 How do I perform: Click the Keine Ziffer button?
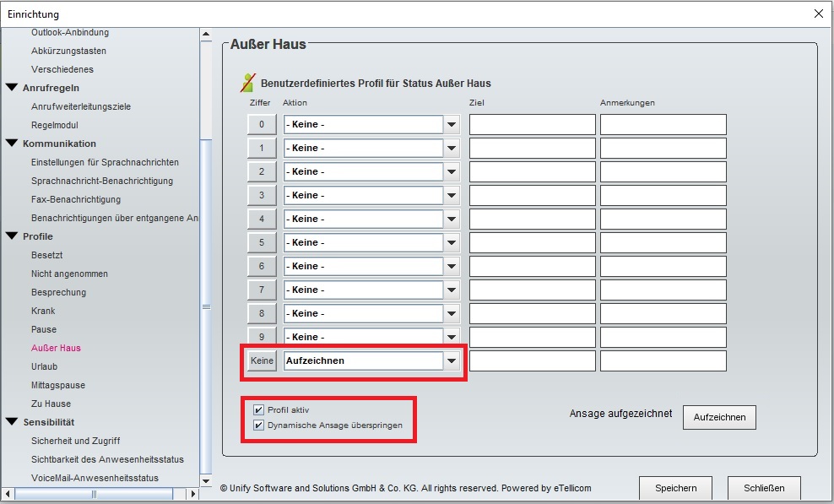tap(263, 361)
